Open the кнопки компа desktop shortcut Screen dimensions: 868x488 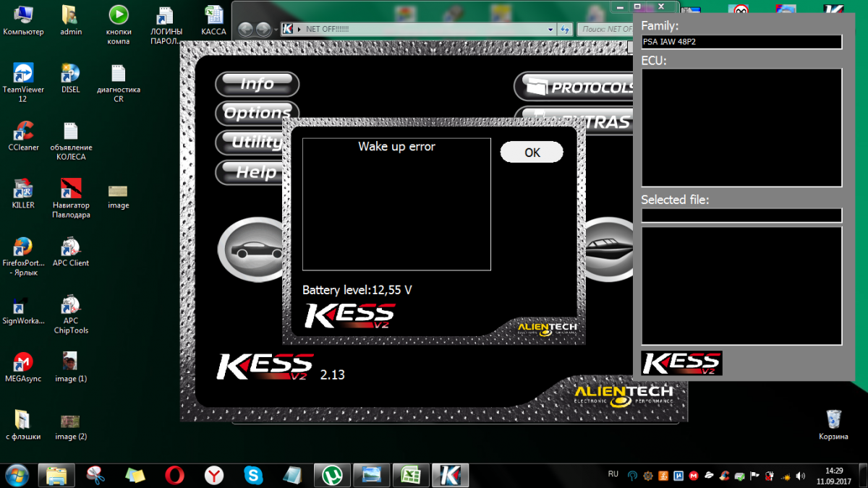pos(119,25)
